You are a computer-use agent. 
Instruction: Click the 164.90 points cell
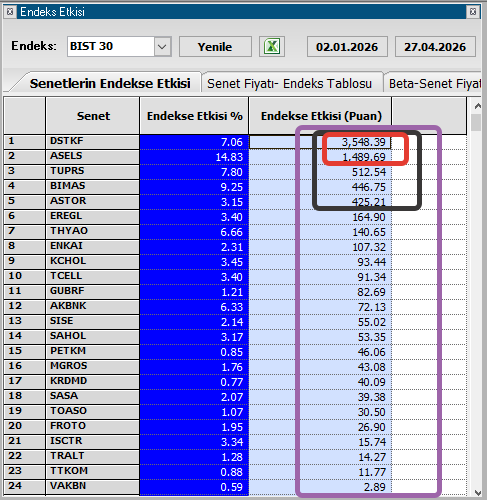click(x=320, y=217)
